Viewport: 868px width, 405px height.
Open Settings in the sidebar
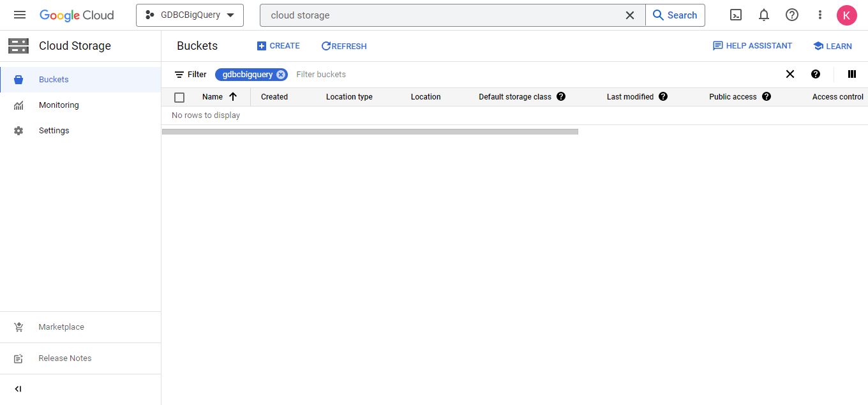pos(54,131)
